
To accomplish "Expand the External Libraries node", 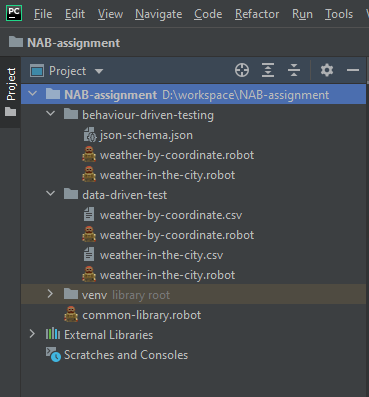I will coord(32,334).
